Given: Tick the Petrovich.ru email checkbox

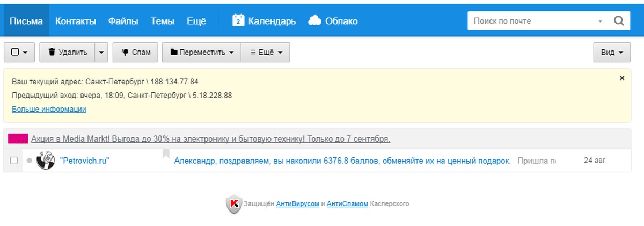Looking at the screenshot, I should pyautogui.click(x=14, y=161).
